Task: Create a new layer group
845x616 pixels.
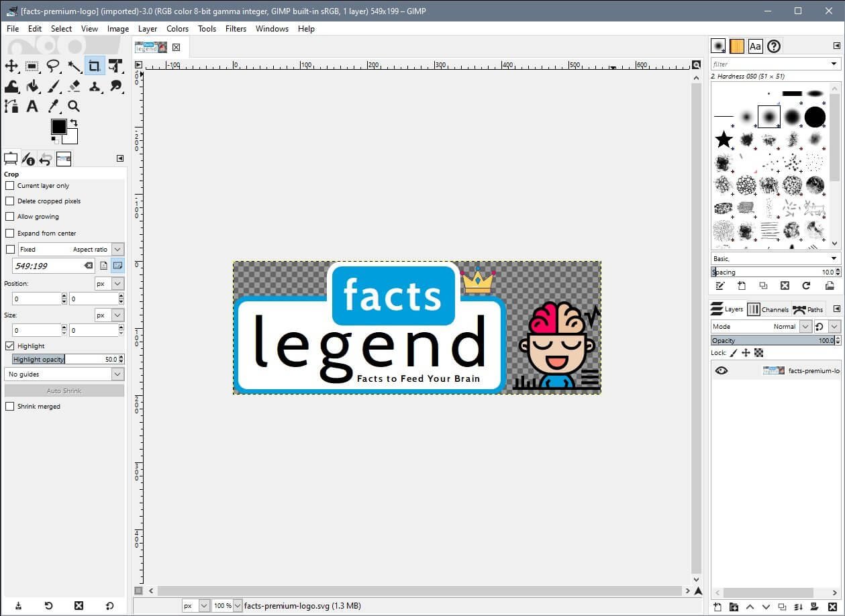Action: (x=734, y=607)
